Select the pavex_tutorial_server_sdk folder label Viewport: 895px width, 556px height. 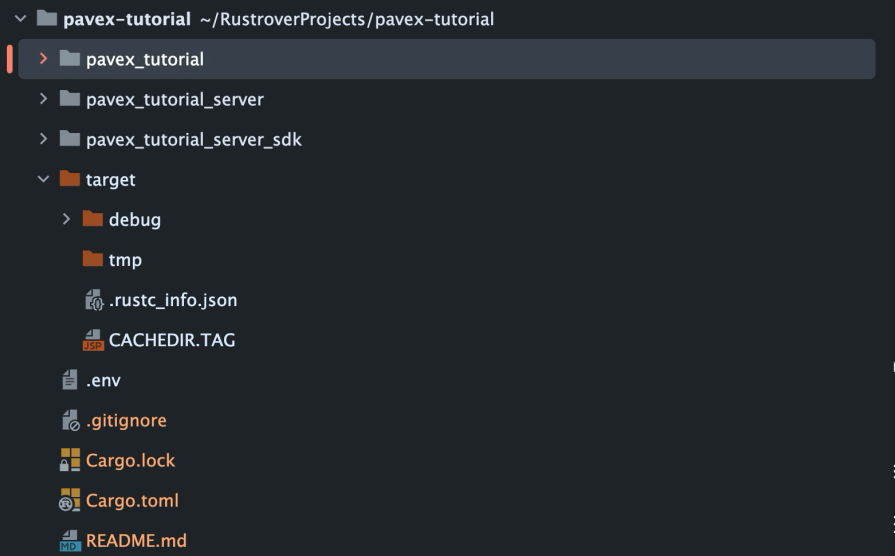pos(193,139)
